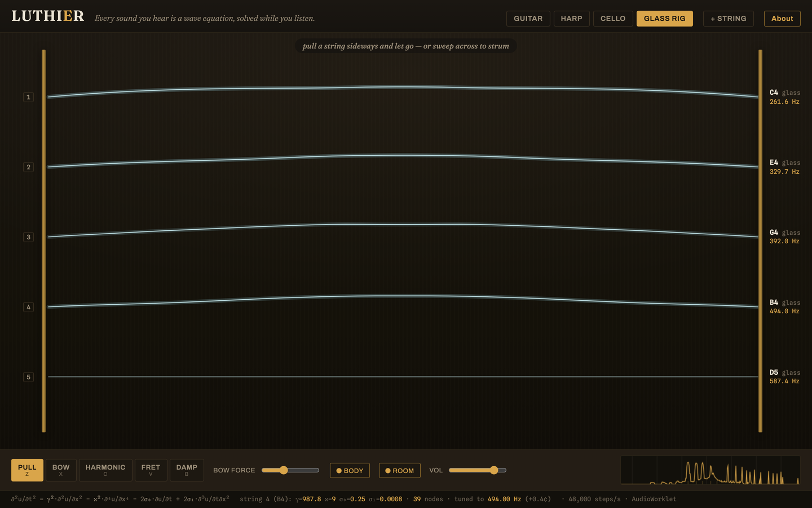Toggle the BODY resonance
Screen dimensions: 812x508
coord(350,471)
